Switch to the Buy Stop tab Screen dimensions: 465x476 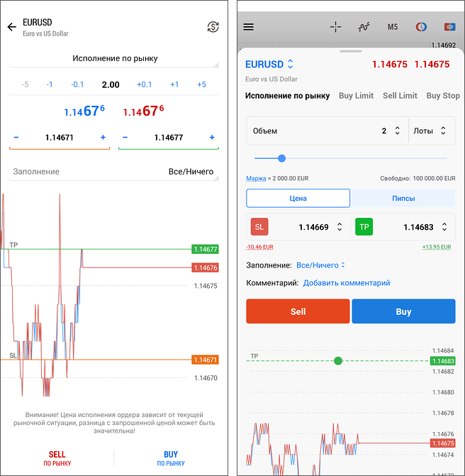pyautogui.click(x=443, y=96)
